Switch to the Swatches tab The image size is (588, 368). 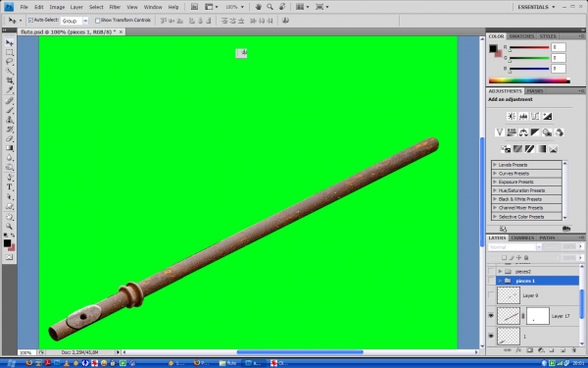[521, 36]
